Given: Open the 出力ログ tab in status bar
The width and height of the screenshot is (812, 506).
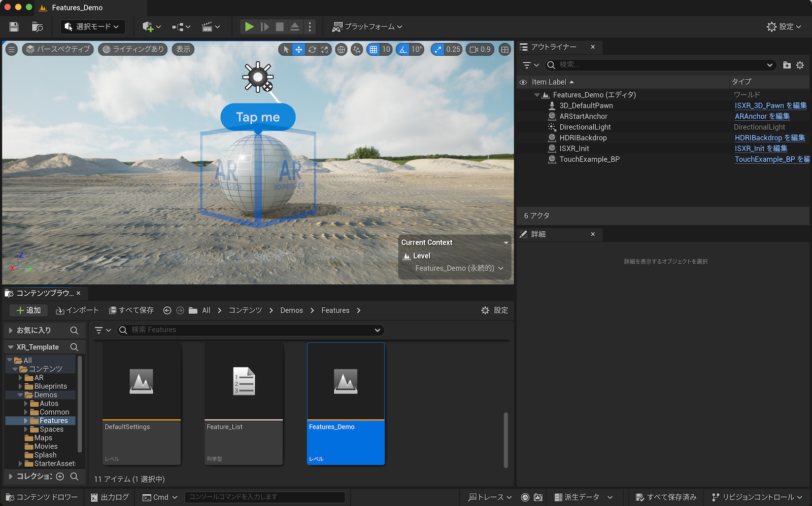Looking at the screenshot, I should click(110, 497).
